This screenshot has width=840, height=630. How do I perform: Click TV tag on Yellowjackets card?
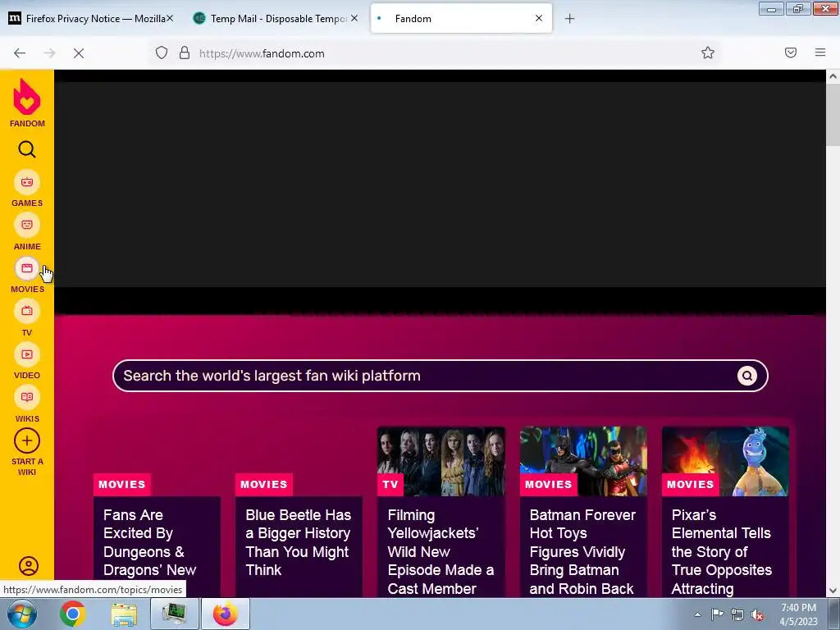(390, 484)
